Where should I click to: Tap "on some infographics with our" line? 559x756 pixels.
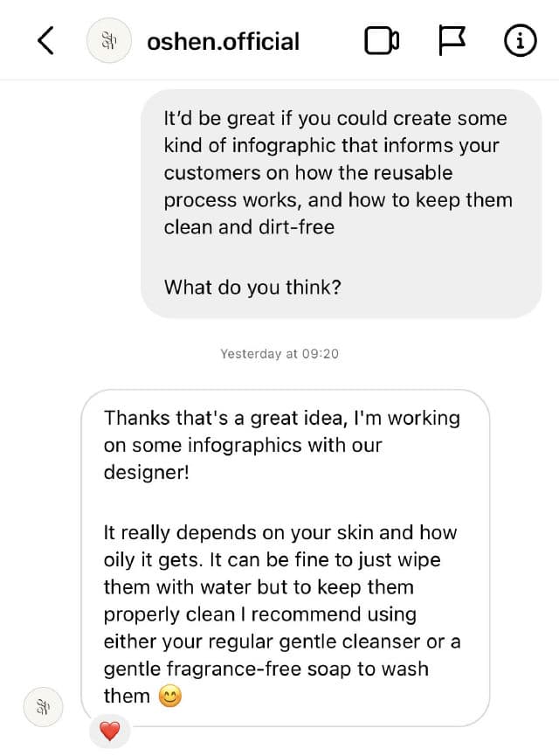tap(243, 445)
